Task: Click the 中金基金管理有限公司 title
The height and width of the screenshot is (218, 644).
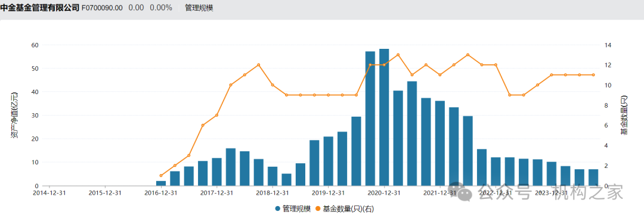Action: [39, 8]
